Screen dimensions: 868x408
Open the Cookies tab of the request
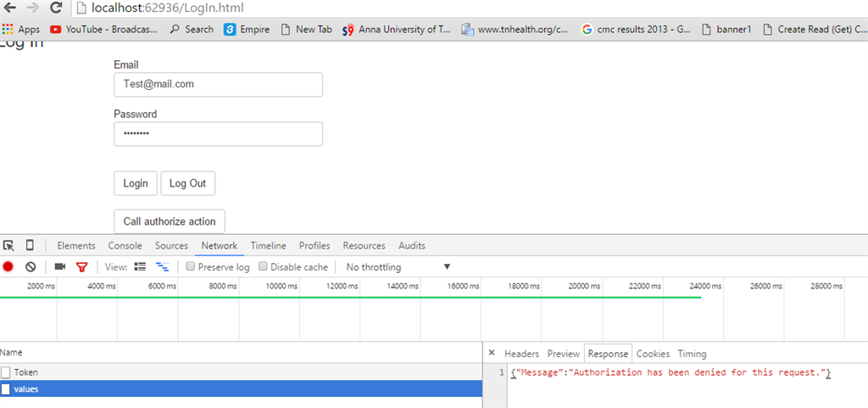tap(654, 354)
